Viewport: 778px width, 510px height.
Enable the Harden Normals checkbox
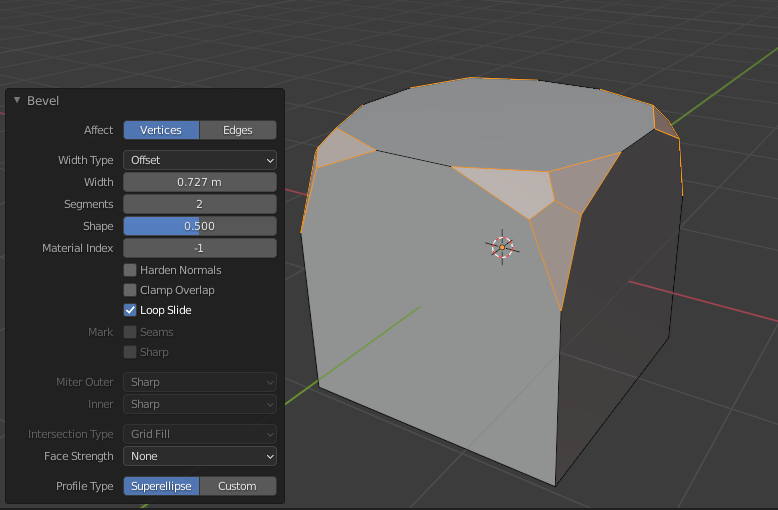click(x=130, y=270)
